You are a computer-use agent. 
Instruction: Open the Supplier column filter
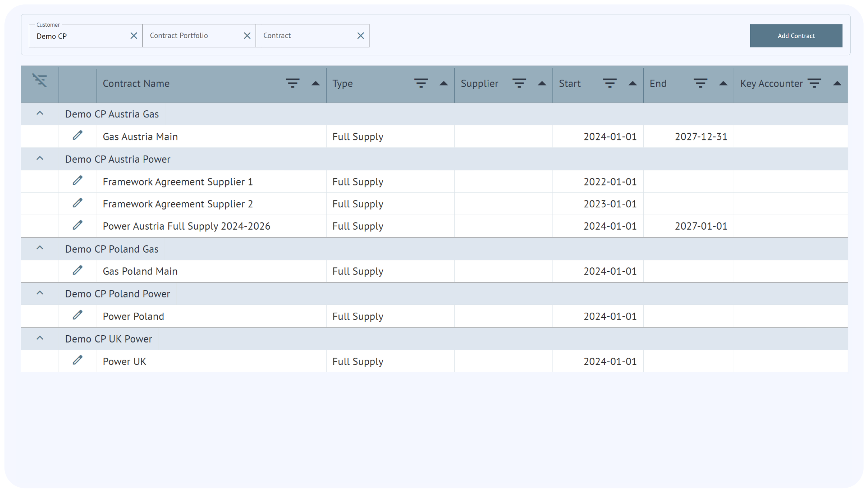[x=519, y=83]
